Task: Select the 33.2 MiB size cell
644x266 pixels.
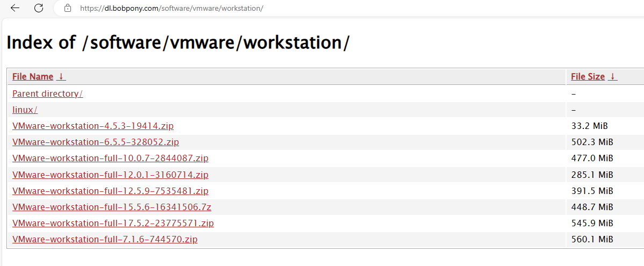Action: [x=589, y=126]
